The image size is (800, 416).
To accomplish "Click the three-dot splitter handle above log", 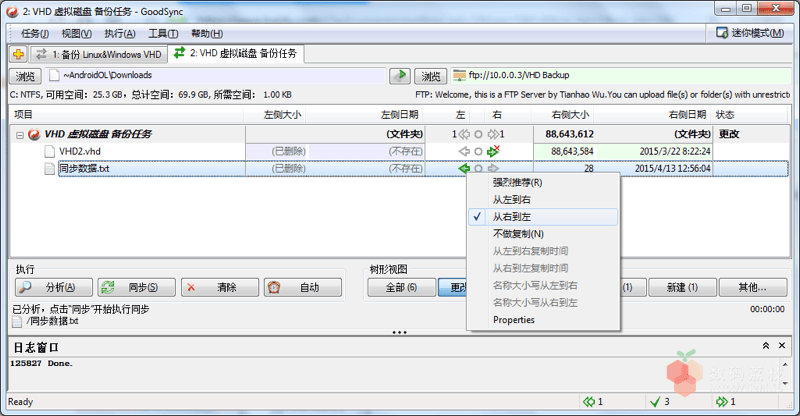I will (399, 332).
